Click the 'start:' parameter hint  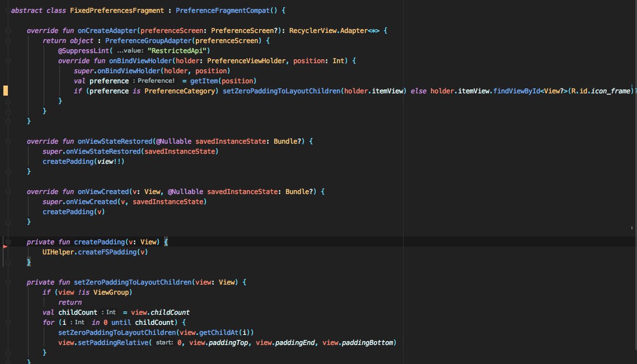(x=165, y=343)
